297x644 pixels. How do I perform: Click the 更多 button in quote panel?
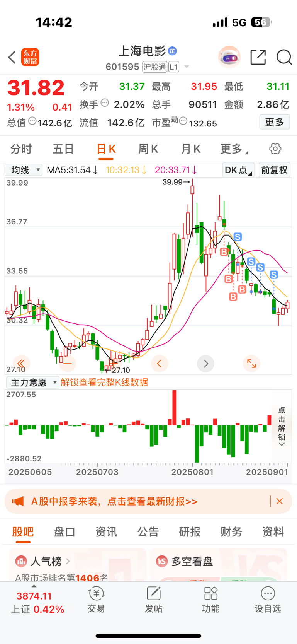click(x=275, y=122)
